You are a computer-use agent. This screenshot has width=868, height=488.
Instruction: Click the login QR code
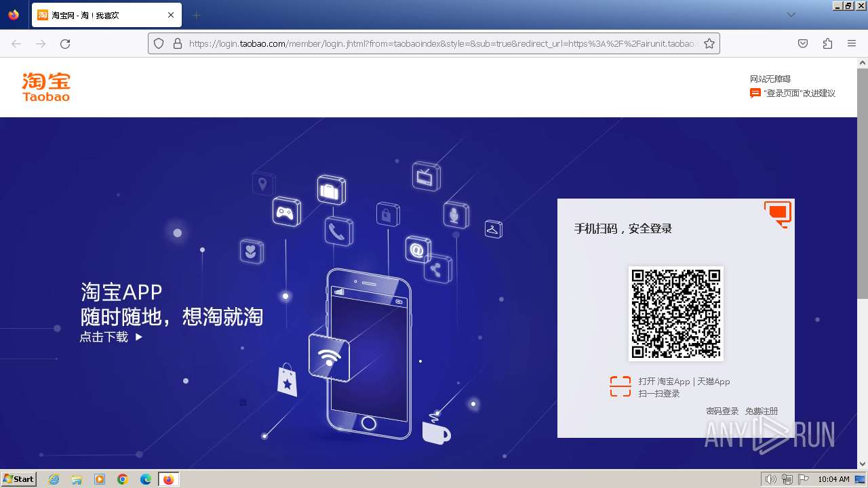tap(676, 313)
